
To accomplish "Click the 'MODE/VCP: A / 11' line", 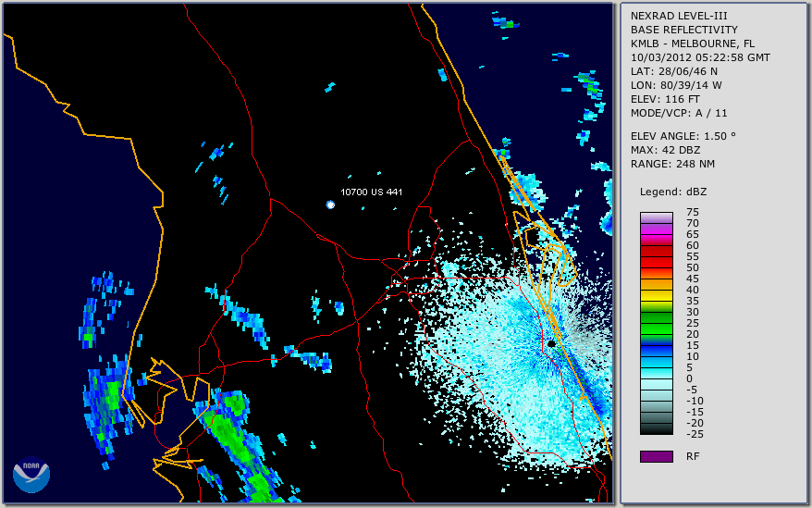I will coord(679,113).
